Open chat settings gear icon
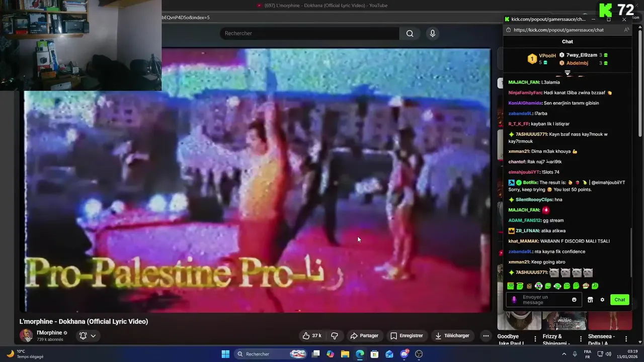Image resolution: width=644 pixels, height=362 pixels. (x=602, y=300)
